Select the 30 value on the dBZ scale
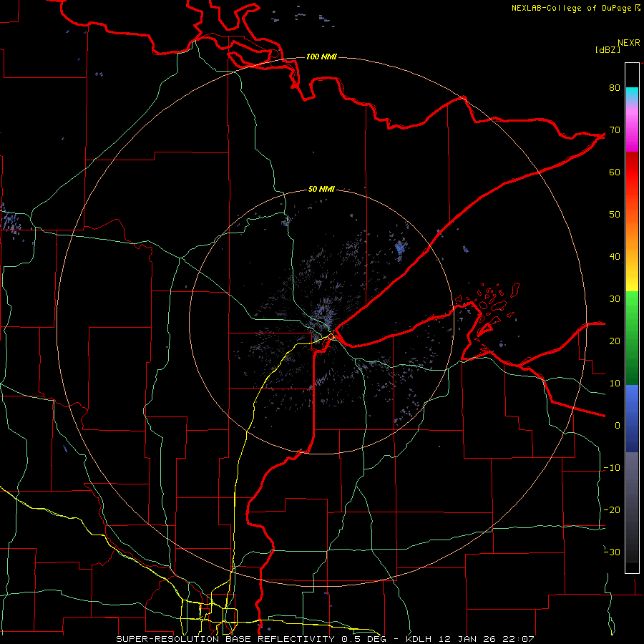Viewport: 644px width, 644px height. (x=615, y=298)
